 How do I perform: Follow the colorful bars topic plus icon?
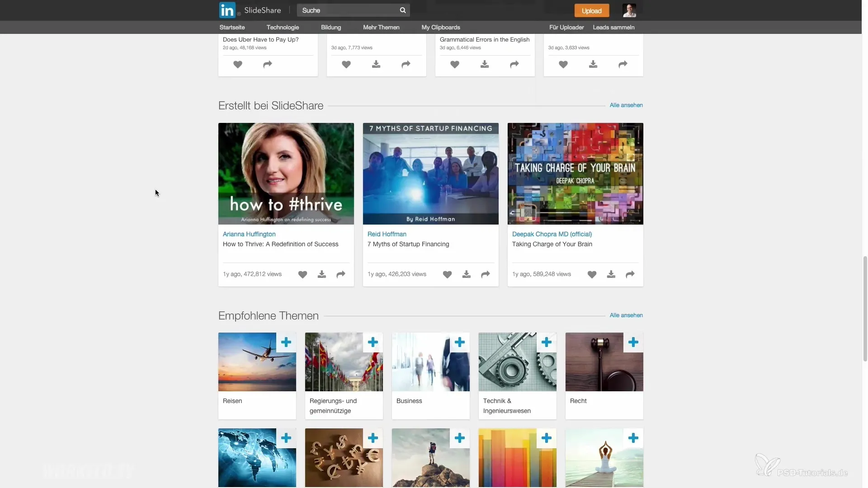pos(547,438)
